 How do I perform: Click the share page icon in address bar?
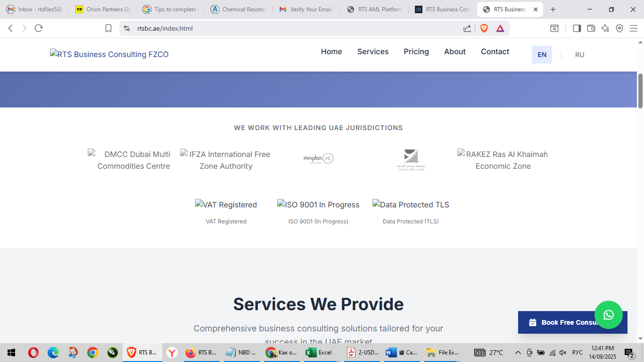467,28
